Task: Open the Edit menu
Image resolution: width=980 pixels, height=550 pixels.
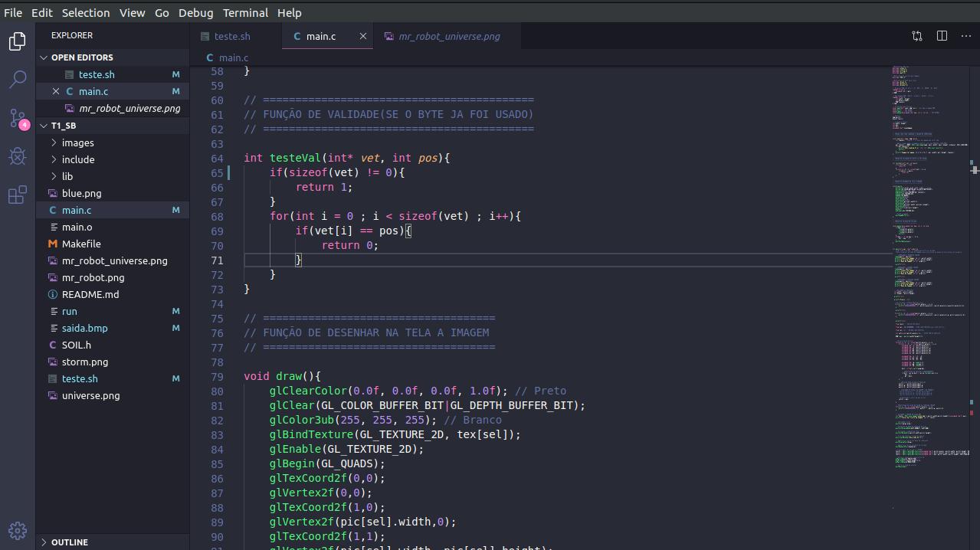Action: pos(42,13)
